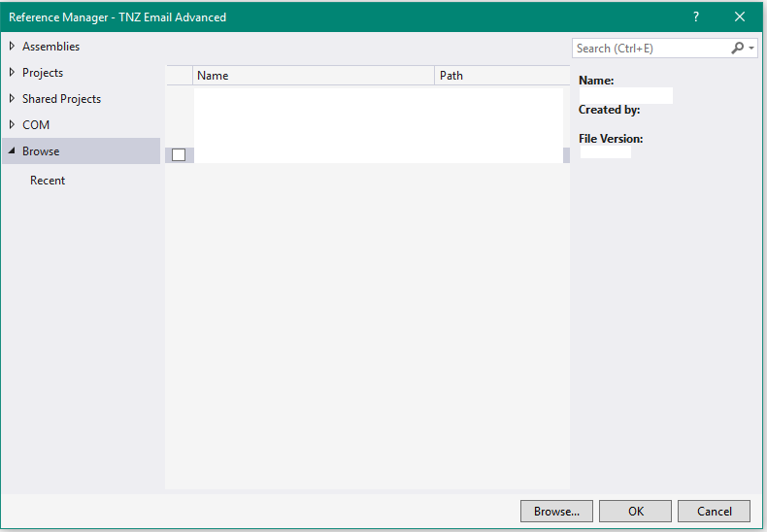Open the help question mark
The width and height of the screenshot is (767, 532).
click(x=695, y=17)
